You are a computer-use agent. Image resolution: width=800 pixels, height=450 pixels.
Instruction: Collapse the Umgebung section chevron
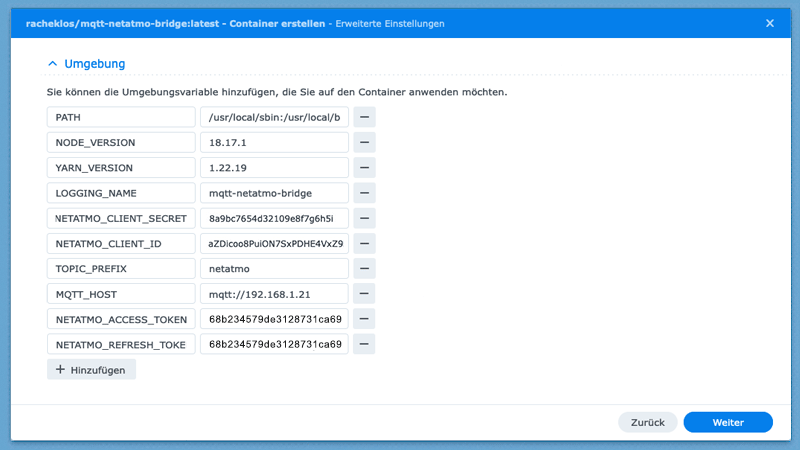coord(53,64)
